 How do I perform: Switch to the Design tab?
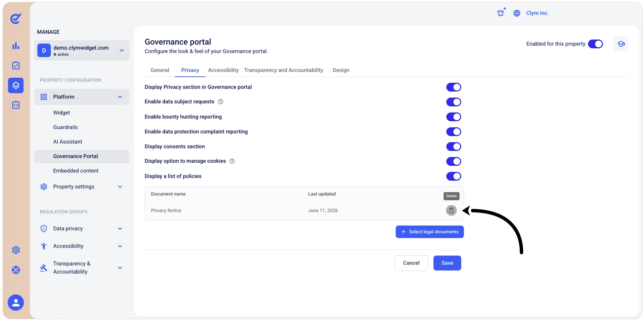pyautogui.click(x=341, y=70)
